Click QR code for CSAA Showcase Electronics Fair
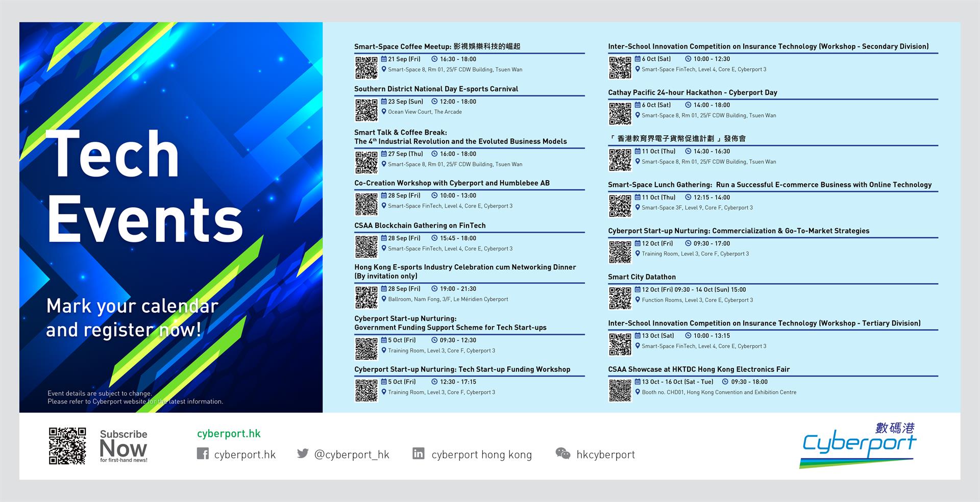The height and width of the screenshot is (502, 980). (620, 390)
